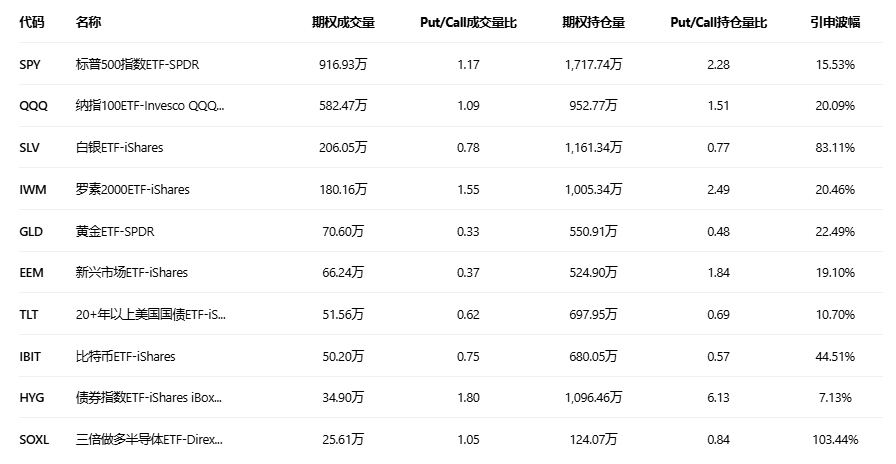Open 比特币ETF-iShares fund name
Image resolution: width=896 pixels, height=464 pixels.
[x=125, y=356]
